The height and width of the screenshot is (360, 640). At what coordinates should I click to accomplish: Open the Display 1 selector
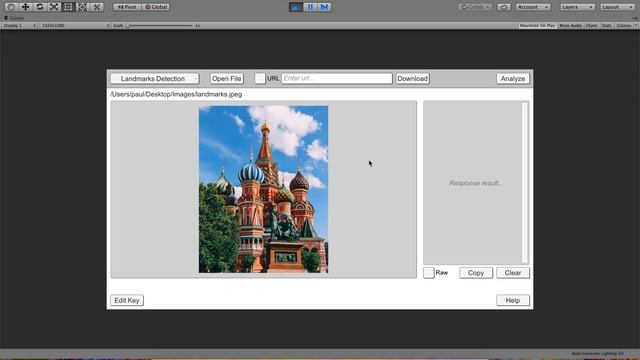[20, 25]
